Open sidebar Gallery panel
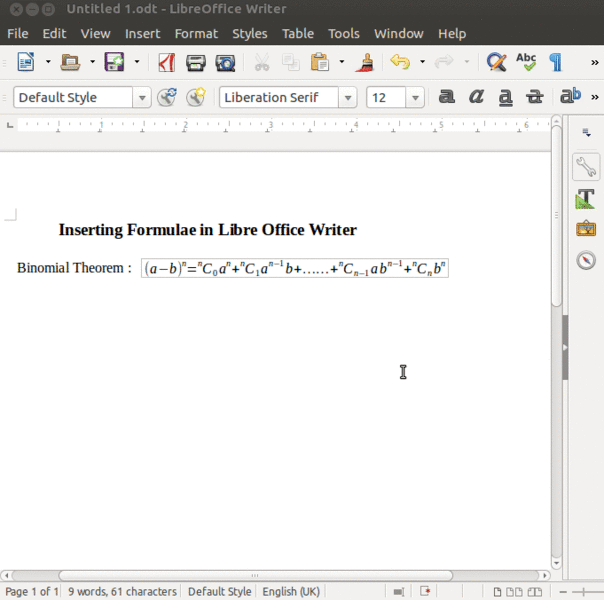This screenshot has height=600, width=604. point(586,228)
